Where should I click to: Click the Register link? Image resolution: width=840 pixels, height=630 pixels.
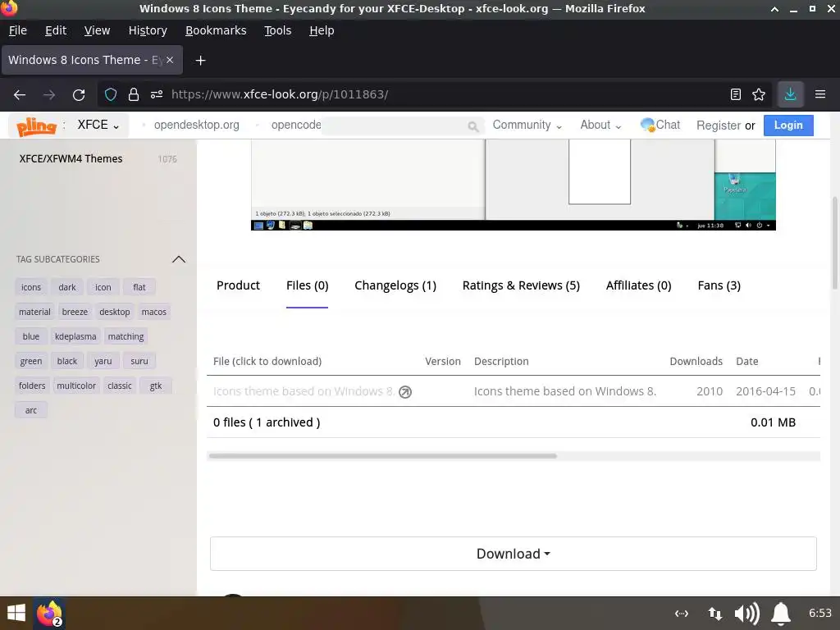point(719,126)
